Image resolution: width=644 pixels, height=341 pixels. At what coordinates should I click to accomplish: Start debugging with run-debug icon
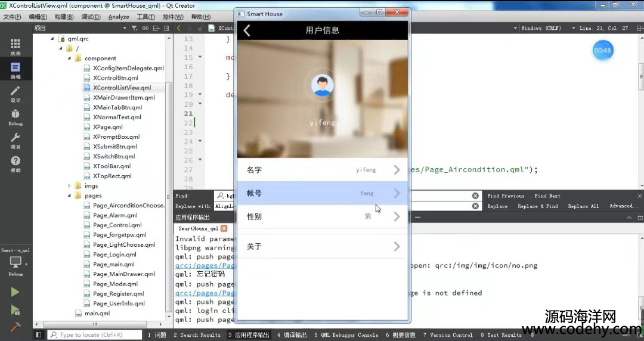coord(15,310)
